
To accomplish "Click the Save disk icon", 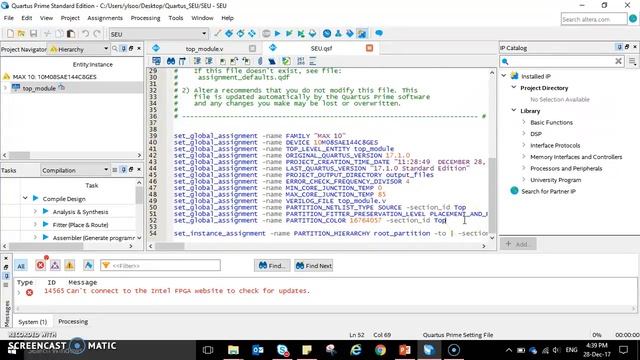I will coord(33,33).
